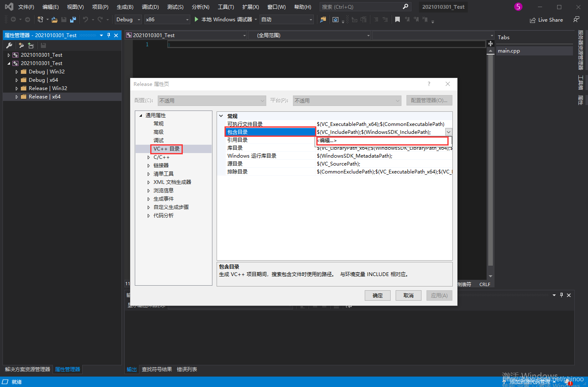This screenshot has height=387, width=588.
Task: Collapse the 通用属性 tree node
Action: [x=141, y=116]
